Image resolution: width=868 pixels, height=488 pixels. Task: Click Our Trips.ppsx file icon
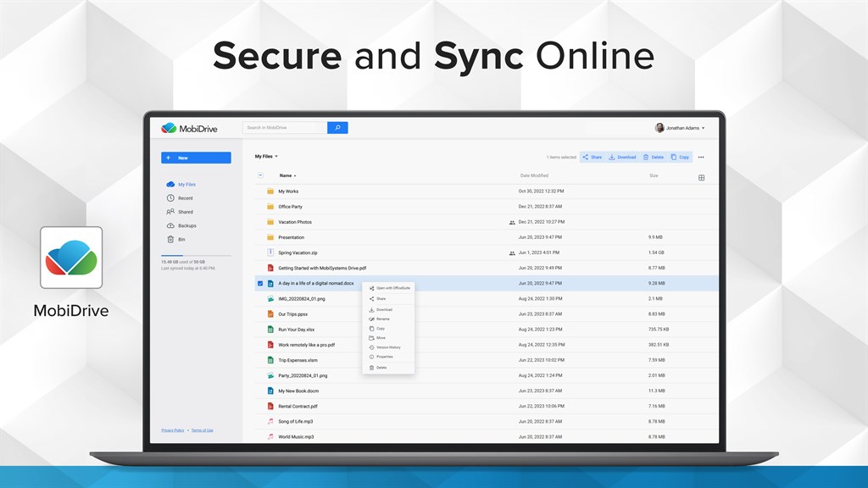coord(270,313)
